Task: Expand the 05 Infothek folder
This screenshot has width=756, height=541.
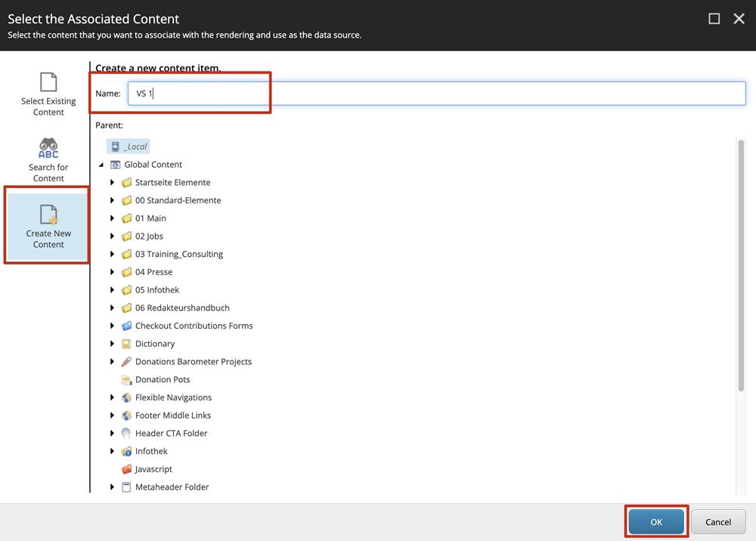Action: click(113, 290)
